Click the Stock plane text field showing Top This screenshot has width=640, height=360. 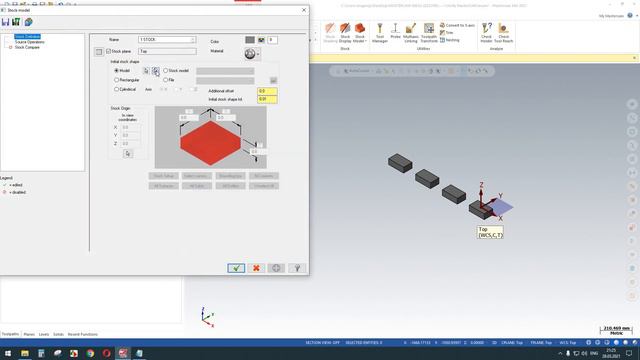pyautogui.click(x=167, y=51)
